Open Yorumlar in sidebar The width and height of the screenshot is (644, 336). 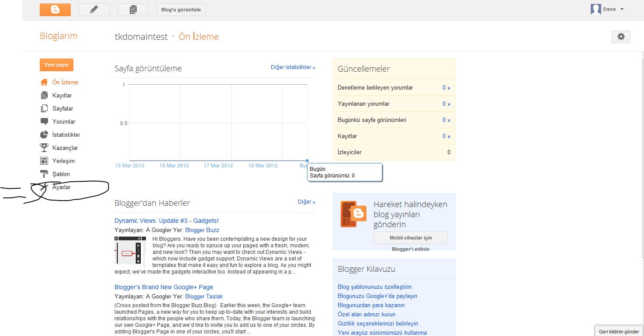pyautogui.click(x=64, y=121)
